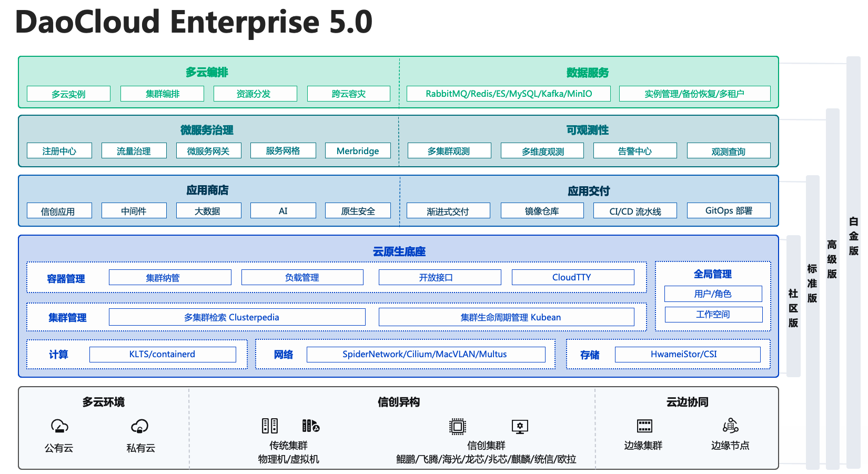The image size is (868, 474).
Task: Select the chip icon above 信创集群
Action: coord(459,426)
